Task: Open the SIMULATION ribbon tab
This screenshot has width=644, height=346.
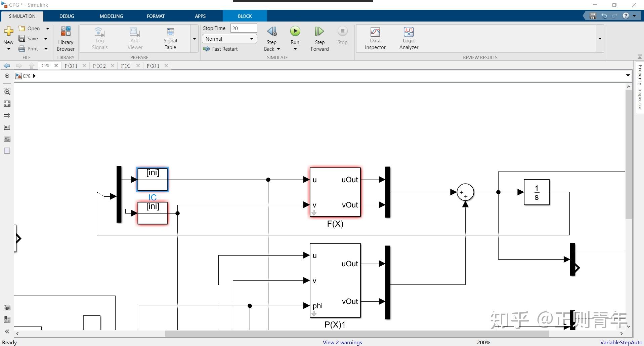Action: [22, 16]
